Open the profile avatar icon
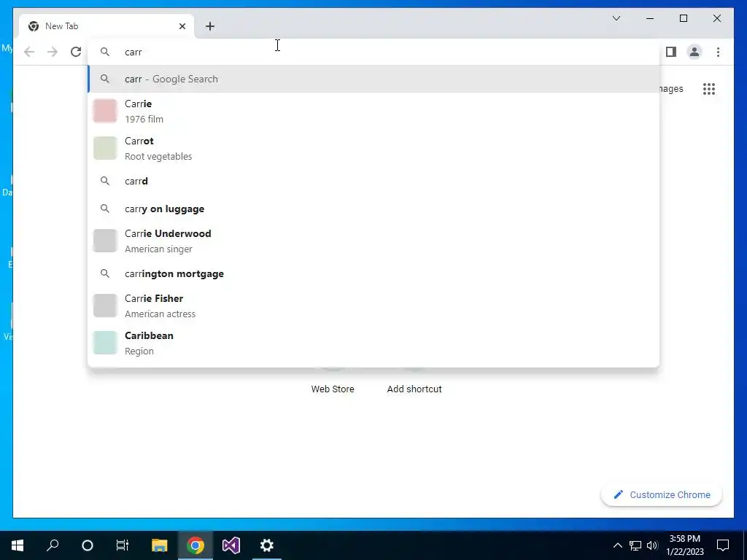Screen dimensions: 747x560 [x=694, y=52]
